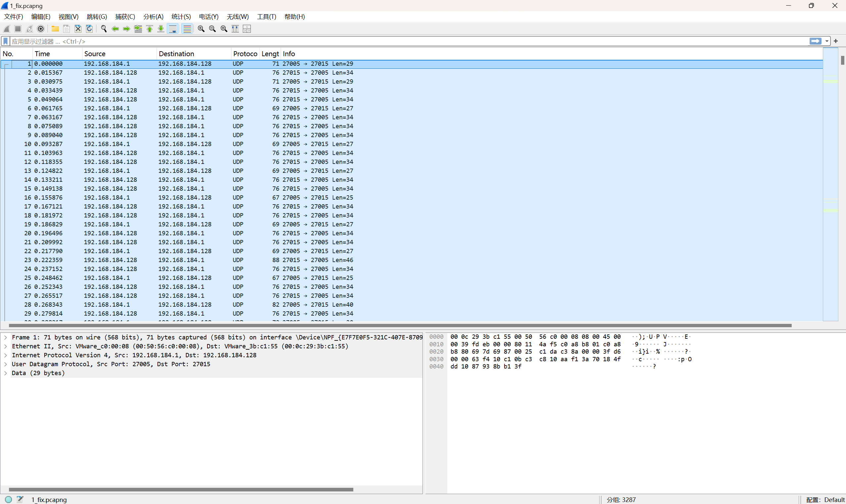Toggle auto-scroll during live capture
This screenshot has height=504, width=846.
[173, 29]
